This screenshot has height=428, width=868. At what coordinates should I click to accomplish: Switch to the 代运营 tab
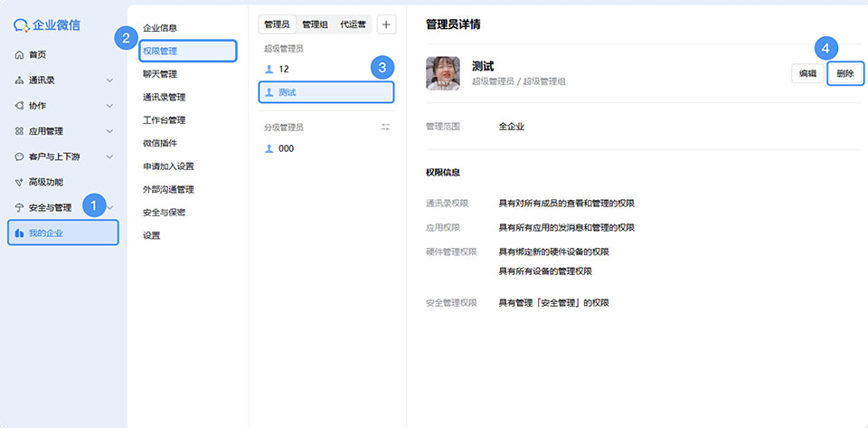[353, 24]
